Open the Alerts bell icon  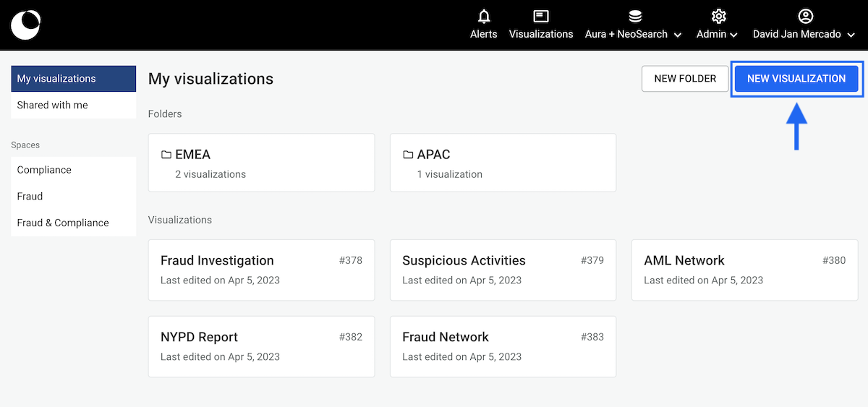point(483,16)
